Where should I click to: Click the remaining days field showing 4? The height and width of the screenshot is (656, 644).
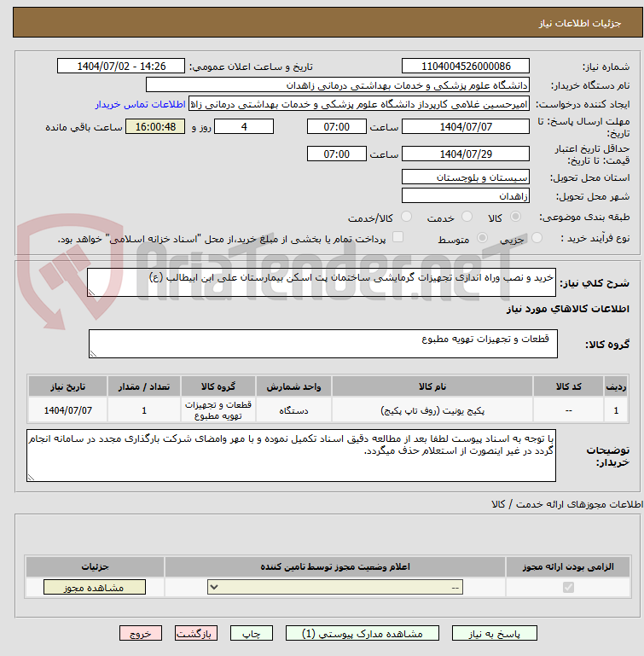244,126
